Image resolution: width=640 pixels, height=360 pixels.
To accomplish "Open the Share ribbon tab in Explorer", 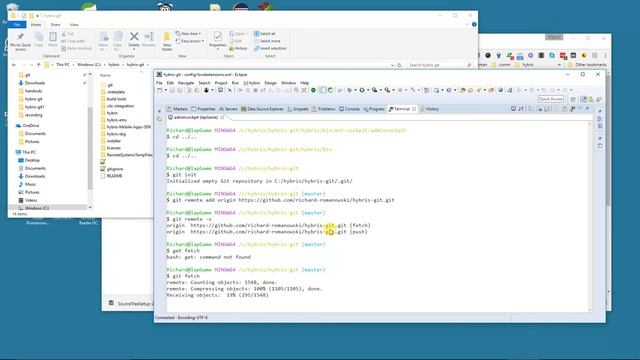I will (x=55, y=25).
